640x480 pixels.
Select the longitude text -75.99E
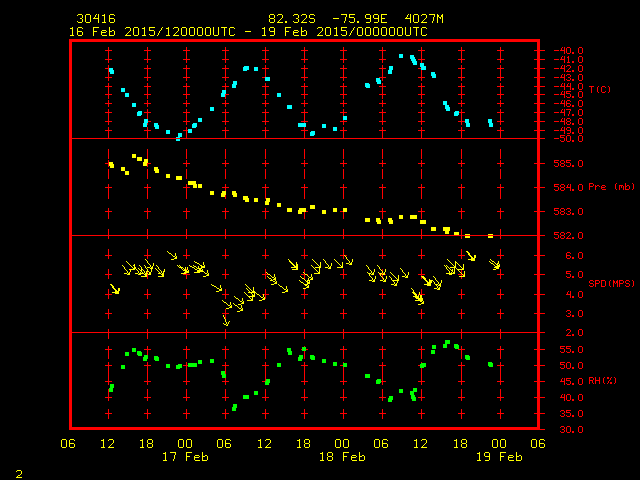point(360,19)
